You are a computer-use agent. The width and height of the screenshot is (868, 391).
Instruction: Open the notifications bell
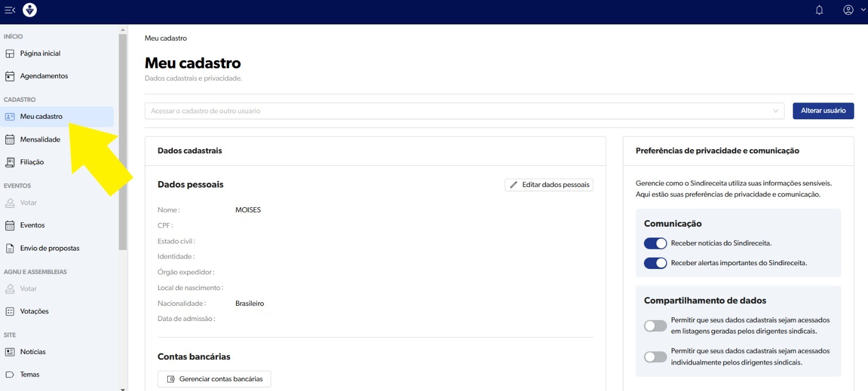819,10
